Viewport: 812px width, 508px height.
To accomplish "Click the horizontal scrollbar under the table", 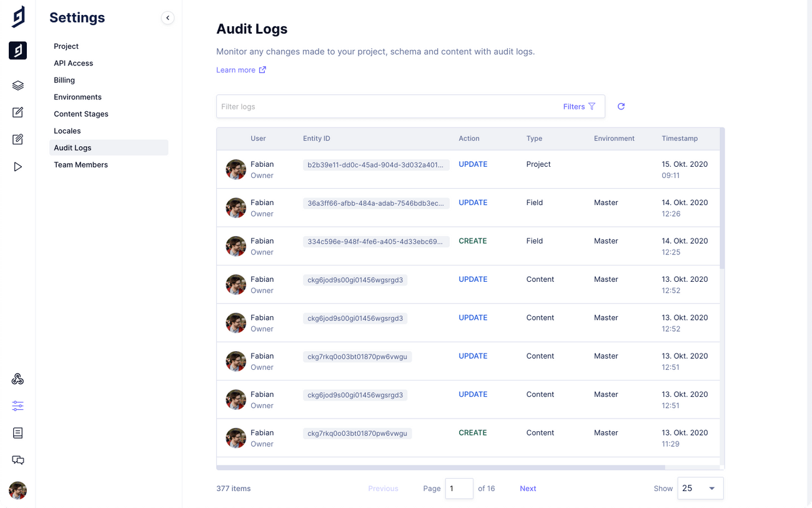I will [440, 467].
